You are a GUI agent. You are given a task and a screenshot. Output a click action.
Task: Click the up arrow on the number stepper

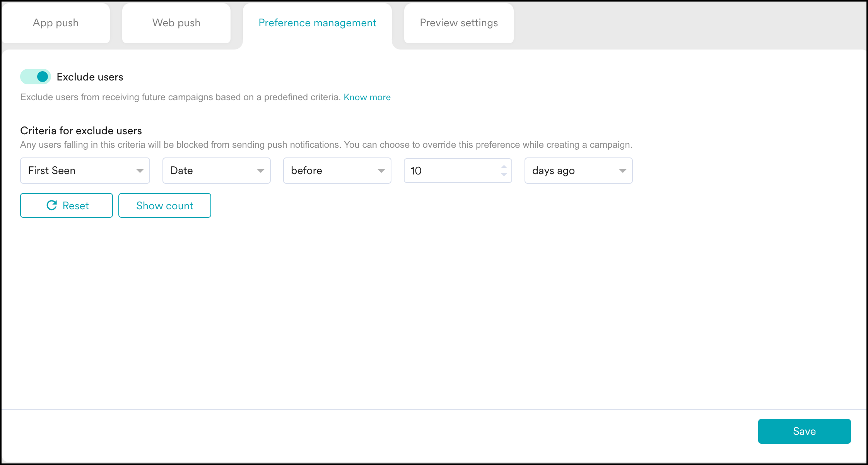pos(504,167)
